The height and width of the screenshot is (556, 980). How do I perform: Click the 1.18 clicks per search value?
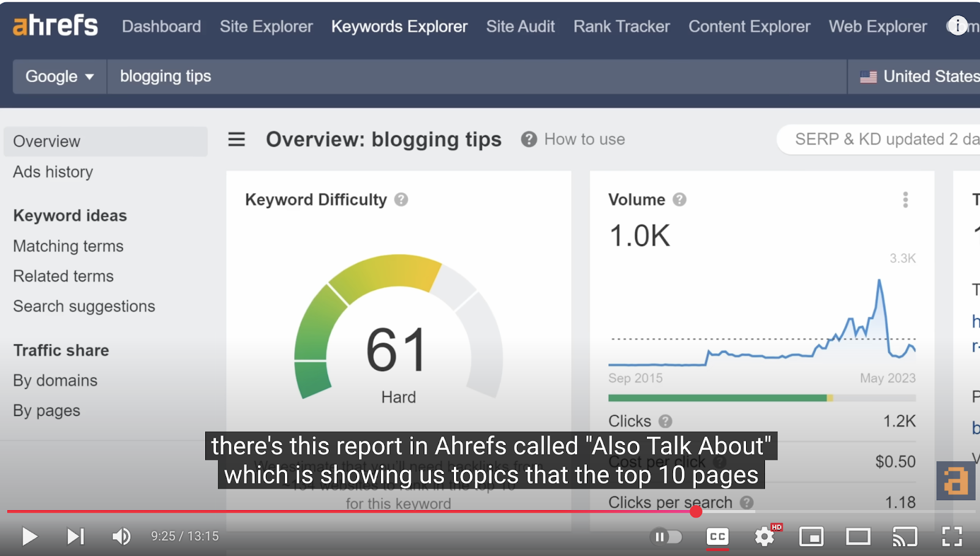(x=900, y=503)
